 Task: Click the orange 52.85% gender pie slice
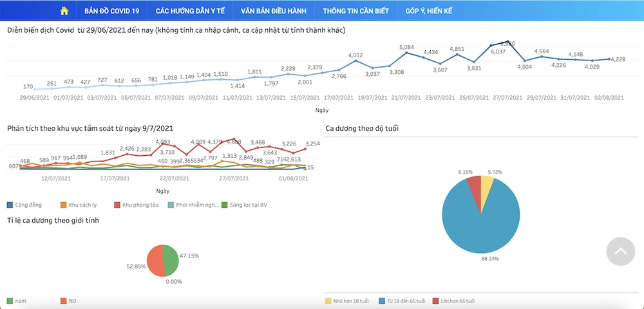pyautogui.click(x=155, y=260)
